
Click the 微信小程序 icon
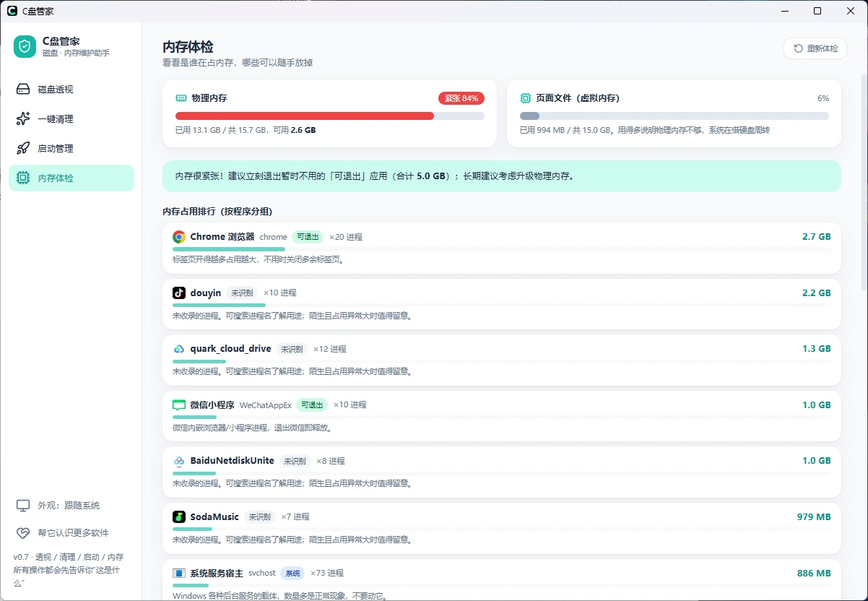[x=179, y=405]
